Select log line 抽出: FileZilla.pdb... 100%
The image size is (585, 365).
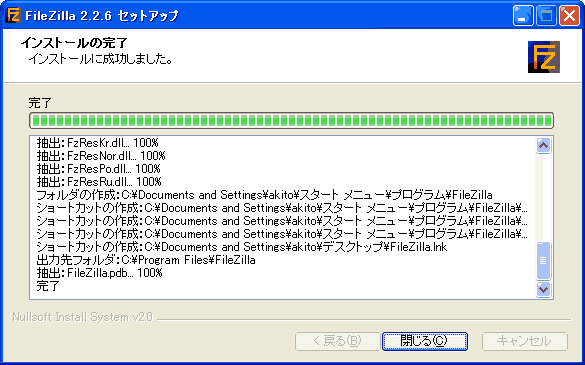100,273
